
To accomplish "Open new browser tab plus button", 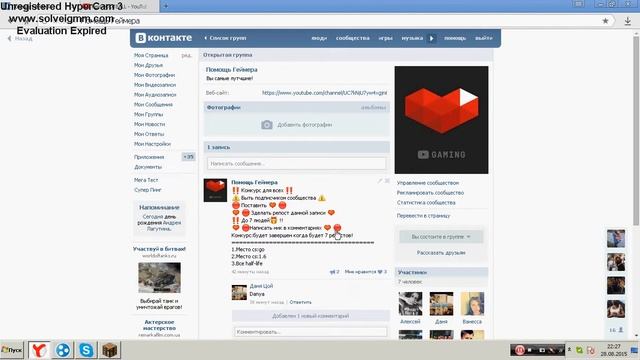I will [x=166, y=6].
